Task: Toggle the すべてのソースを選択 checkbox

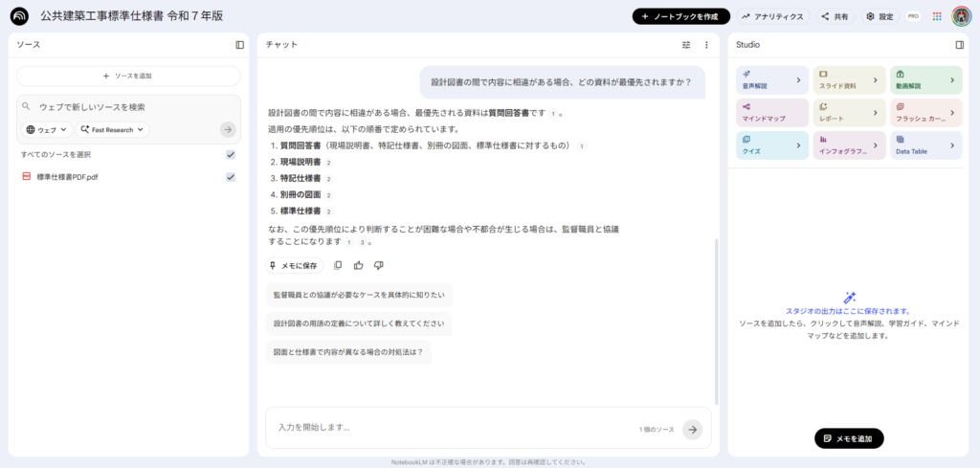Action: [230, 154]
